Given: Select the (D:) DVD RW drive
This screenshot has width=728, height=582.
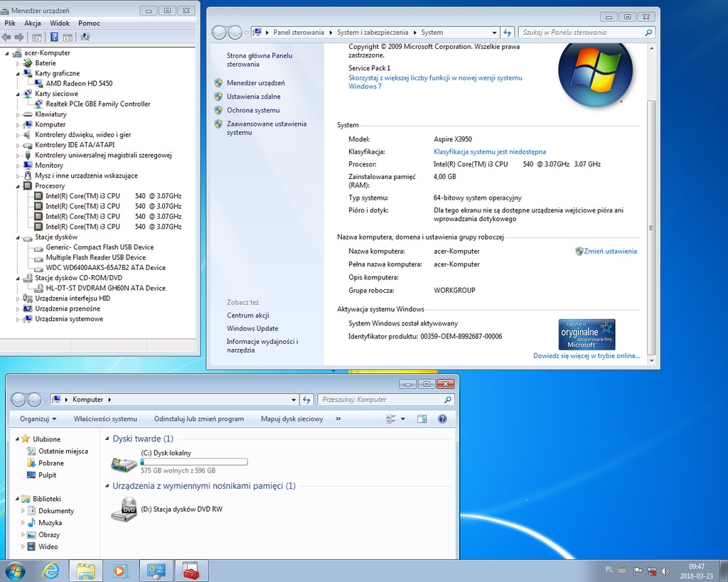Looking at the screenshot, I should (167, 509).
